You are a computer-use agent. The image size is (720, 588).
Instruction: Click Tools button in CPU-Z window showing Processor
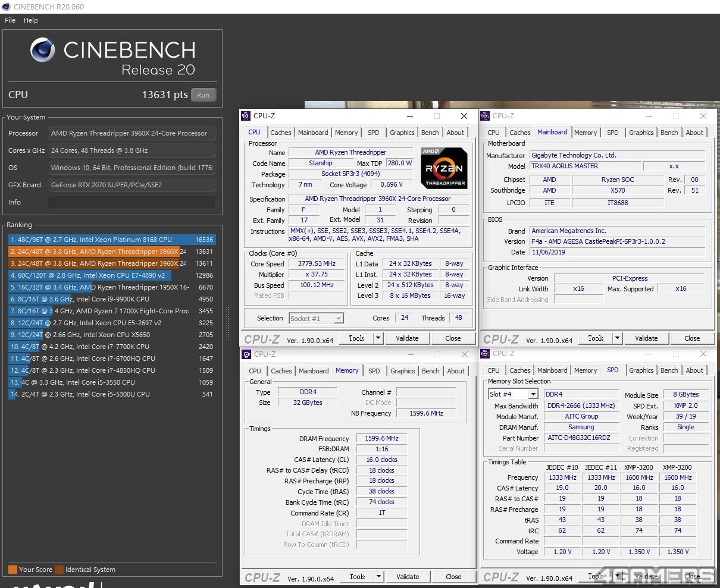tap(356, 338)
